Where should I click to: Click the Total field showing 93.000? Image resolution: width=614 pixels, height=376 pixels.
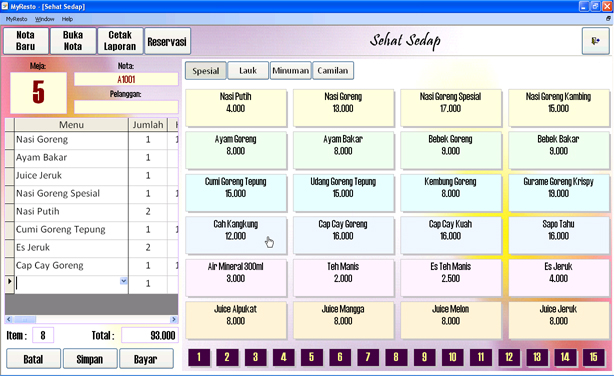coord(149,335)
